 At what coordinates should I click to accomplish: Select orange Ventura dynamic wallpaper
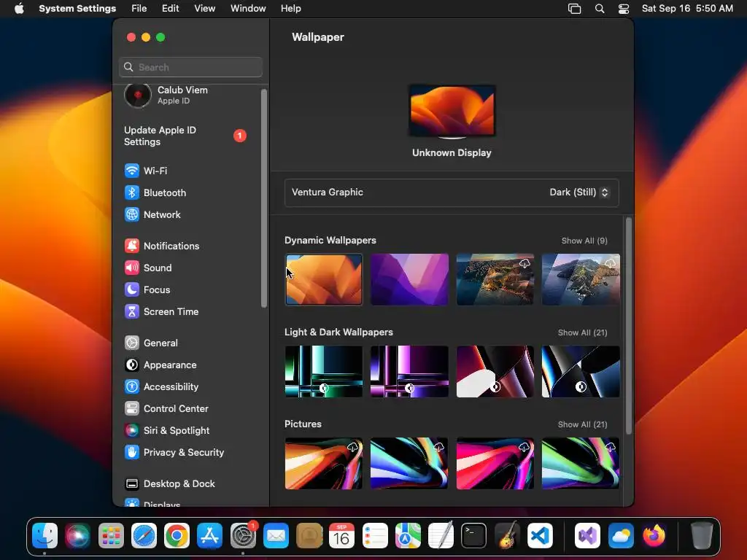click(x=323, y=279)
